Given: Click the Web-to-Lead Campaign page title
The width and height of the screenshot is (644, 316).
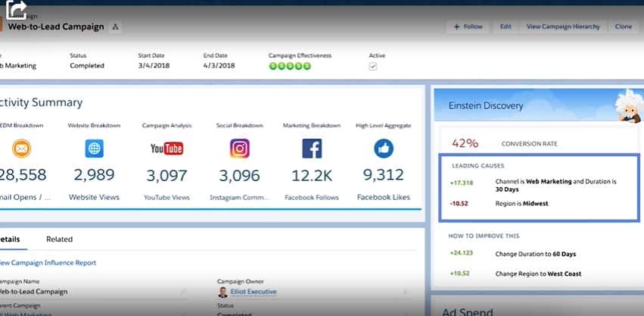Looking at the screenshot, I should (x=56, y=27).
